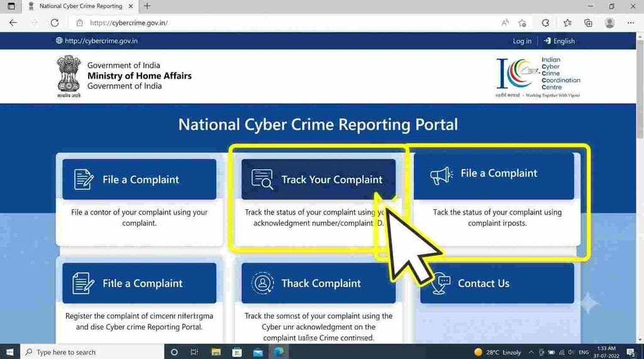Open a new browser tab
The height and width of the screenshot is (359, 644).
coord(147,6)
